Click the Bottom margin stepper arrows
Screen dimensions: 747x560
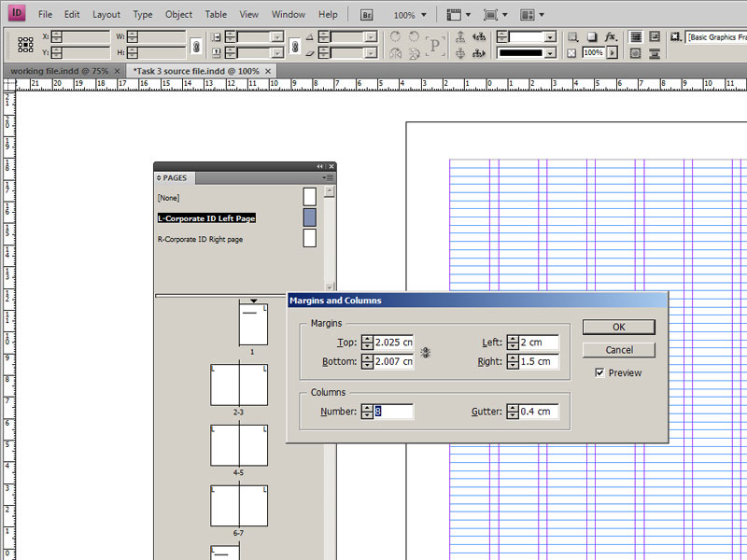(367, 361)
